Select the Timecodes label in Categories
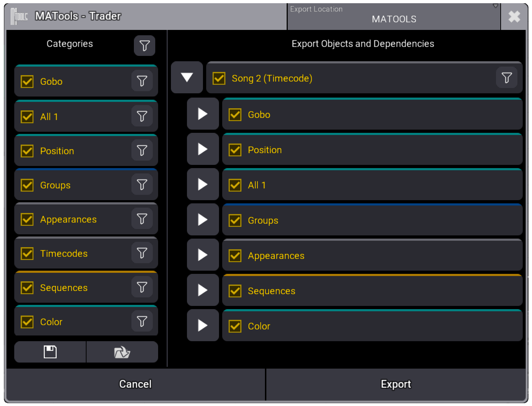The image size is (532, 406). 64,254
